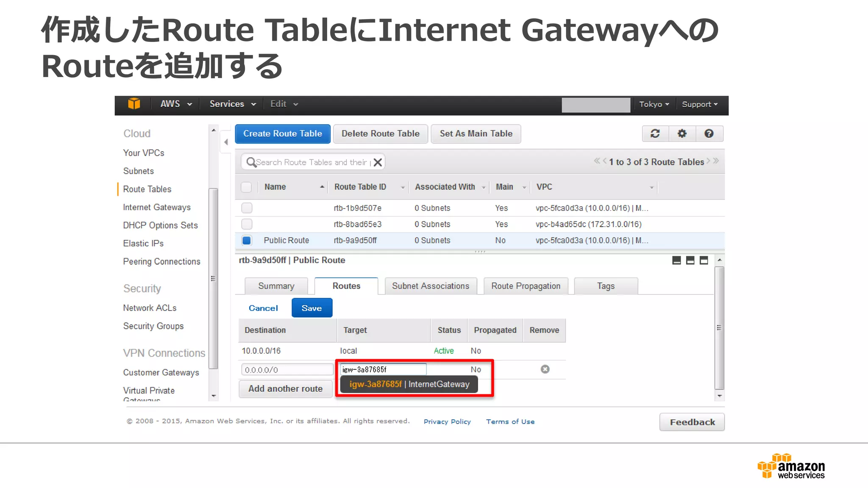
Task: Sort by VPC column header
Action: coord(594,187)
